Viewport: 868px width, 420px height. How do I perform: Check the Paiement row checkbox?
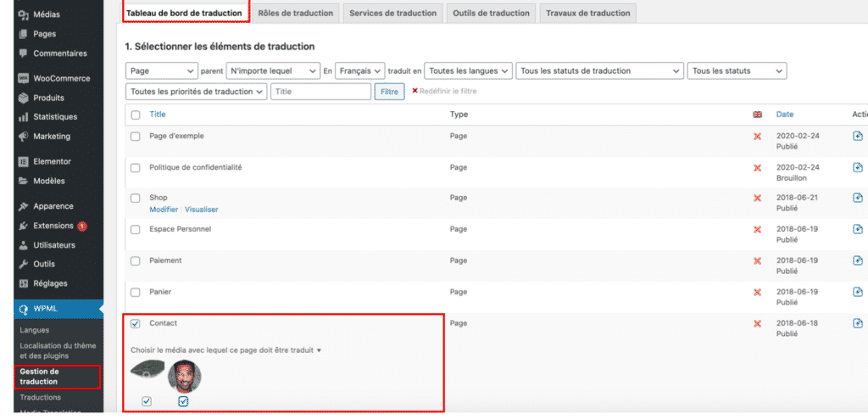136,261
